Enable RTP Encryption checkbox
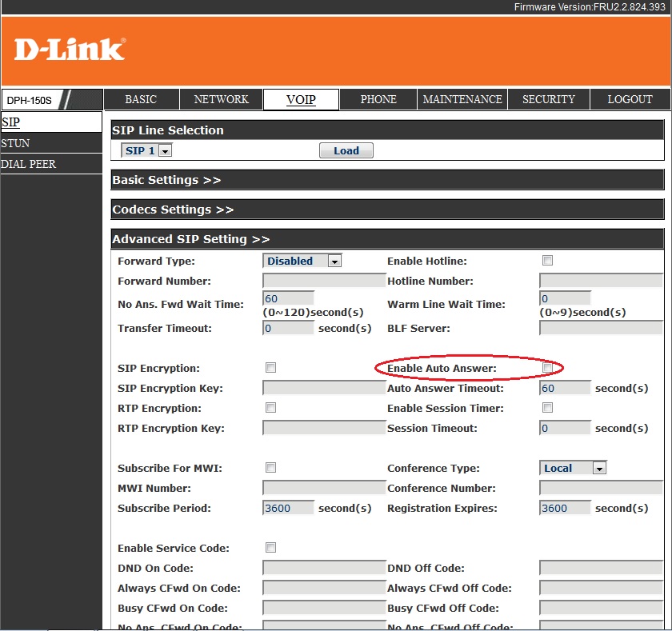Screen dimensions: 672x631 pos(271,408)
